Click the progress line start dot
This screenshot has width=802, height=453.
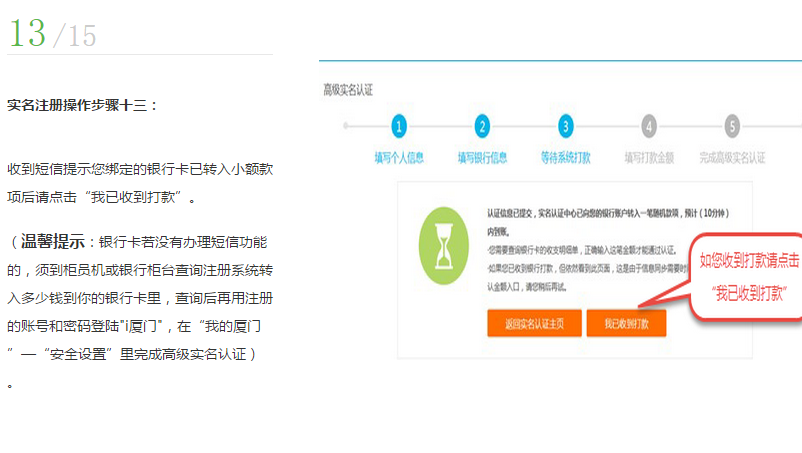(x=346, y=126)
